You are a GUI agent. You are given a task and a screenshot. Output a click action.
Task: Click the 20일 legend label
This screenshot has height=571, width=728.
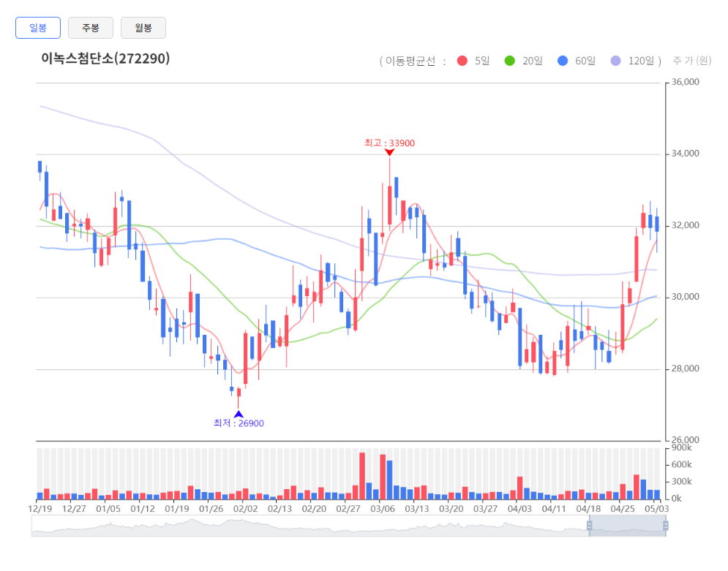click(533, 61)
